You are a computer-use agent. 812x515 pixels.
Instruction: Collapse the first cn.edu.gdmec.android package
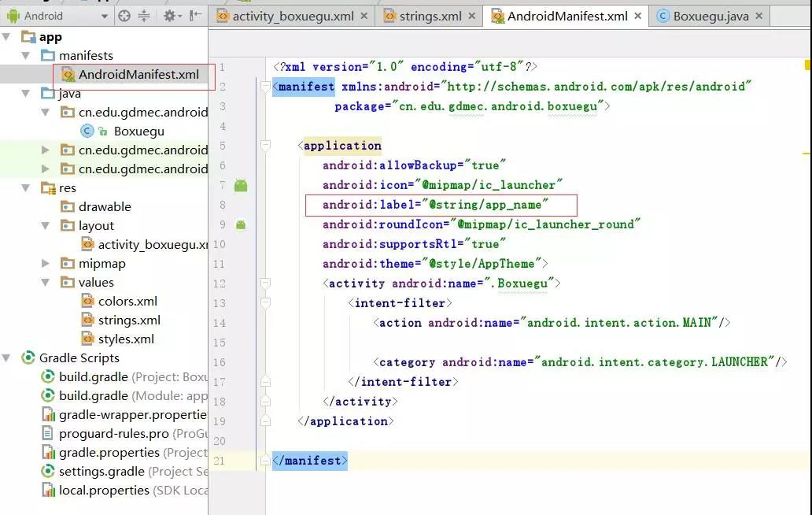pos(46,112)
